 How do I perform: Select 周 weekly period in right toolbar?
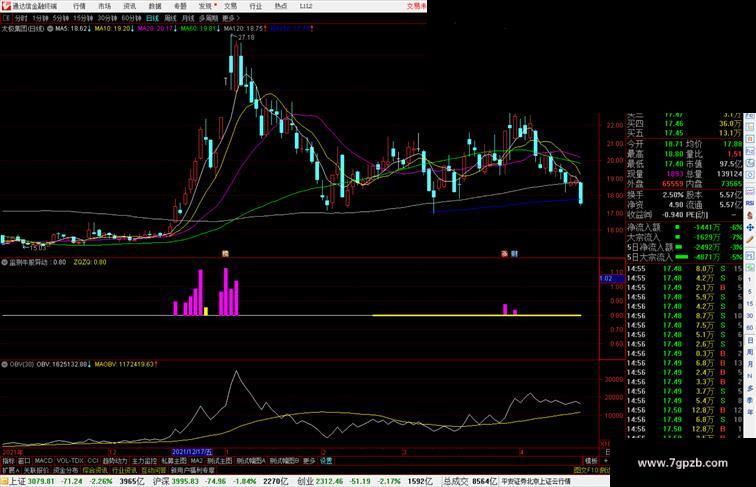click(750, 352)
